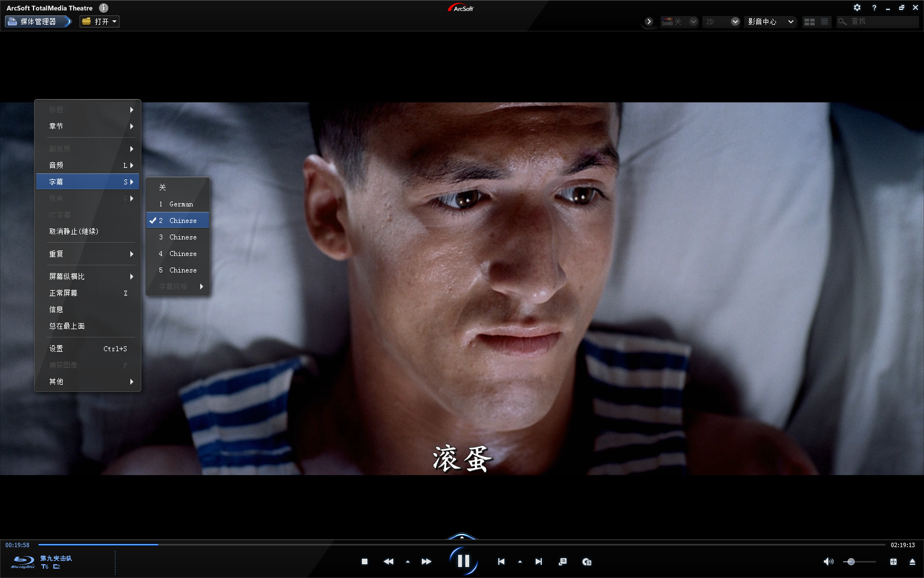This screenshot has height=578, width=924.
Task: Open the 音频 audio submenu
Action: point(88,165)
